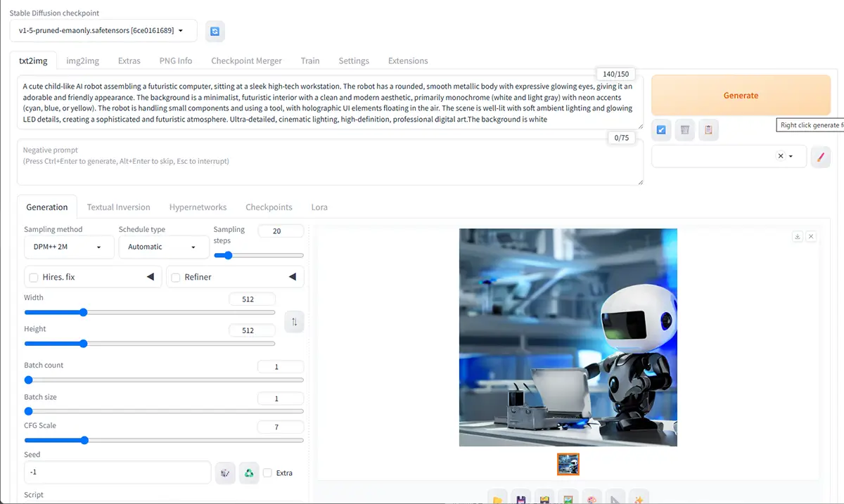The width and height of the screenshot is (844, 504).
Task: Open the Checkpoint Merger tab
Action: point(247,60)
